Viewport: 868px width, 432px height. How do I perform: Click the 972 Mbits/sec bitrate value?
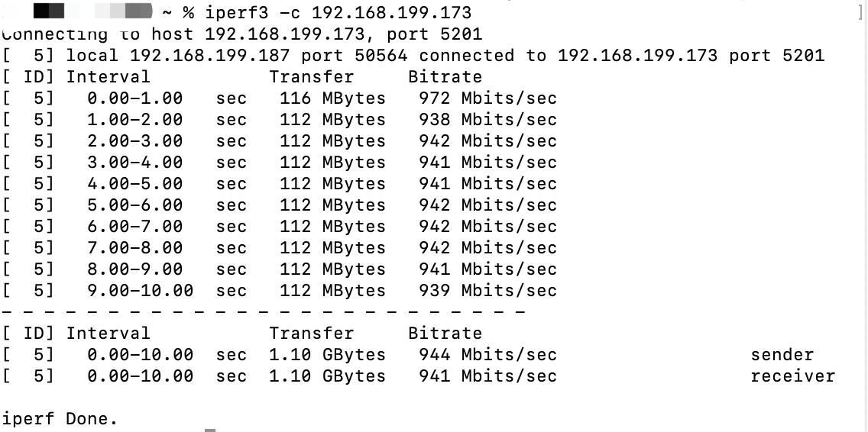(487, 98)
